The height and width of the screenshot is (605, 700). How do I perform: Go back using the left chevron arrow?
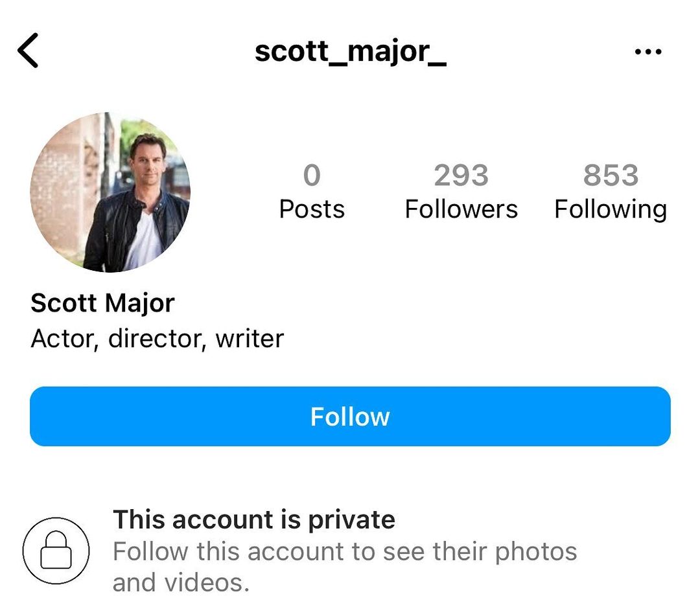click(x=28, y=52)
